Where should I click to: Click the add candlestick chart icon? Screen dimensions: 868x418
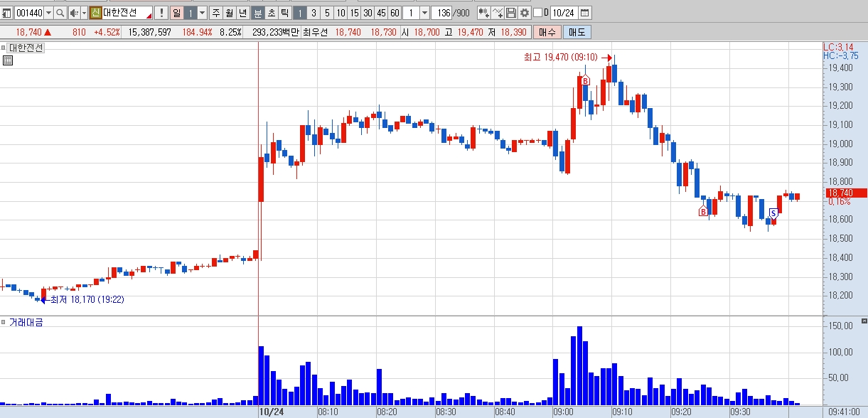[x=483, y=13]
